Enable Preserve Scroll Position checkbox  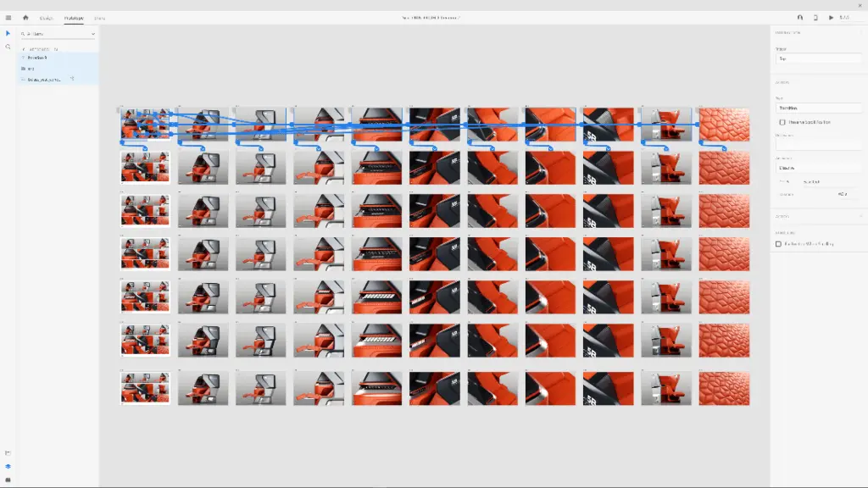click(782, 122)
